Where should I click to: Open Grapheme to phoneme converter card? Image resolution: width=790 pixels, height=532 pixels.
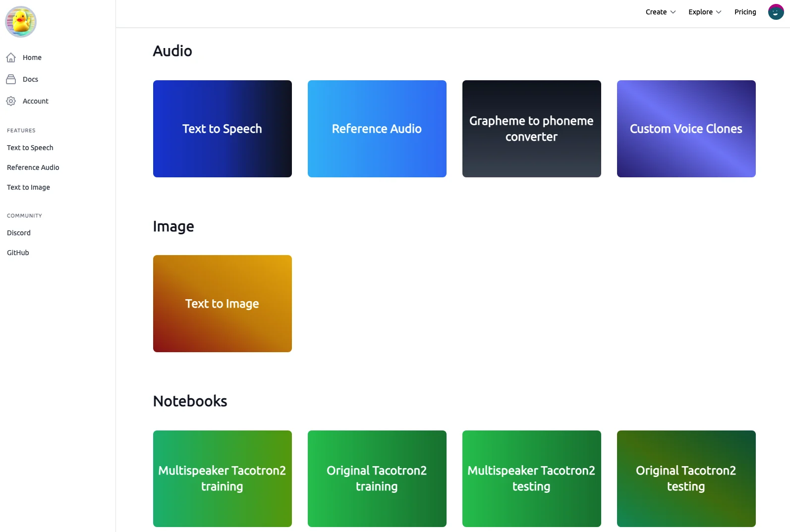532,129
